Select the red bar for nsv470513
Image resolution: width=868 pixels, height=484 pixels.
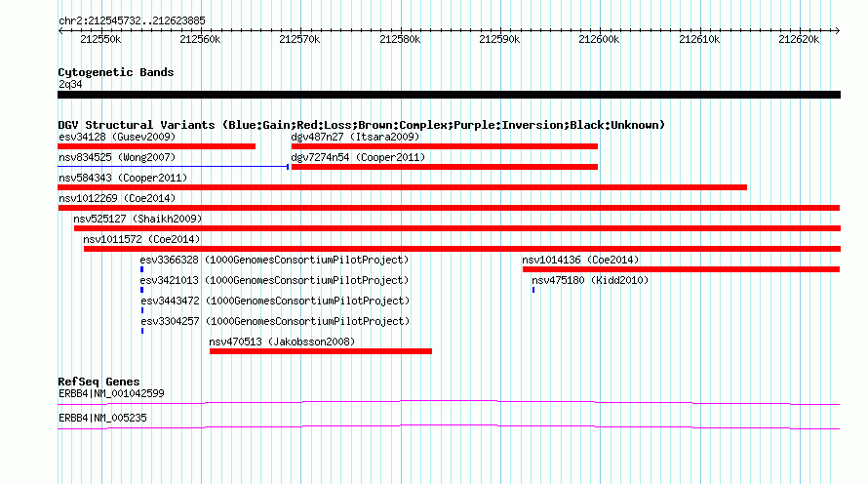[321, 351]
